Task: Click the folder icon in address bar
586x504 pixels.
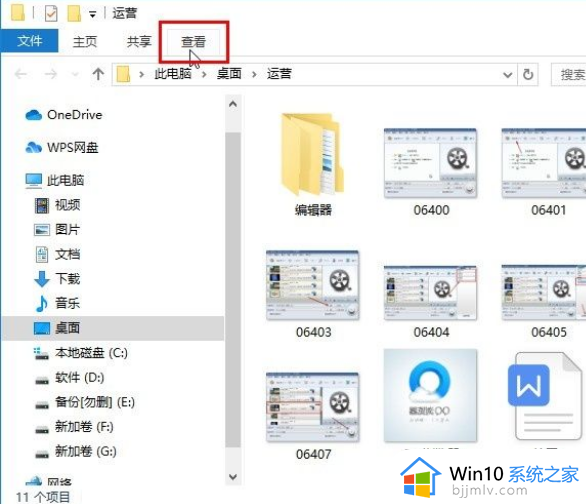Action: [x=123, y=74]
